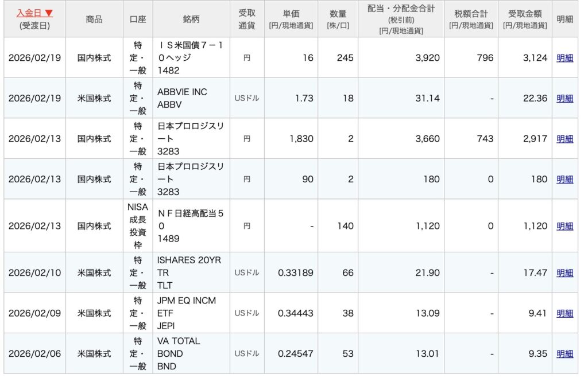Click the 受取金額 column header
588x378 pixels.
tap(524, 19)
